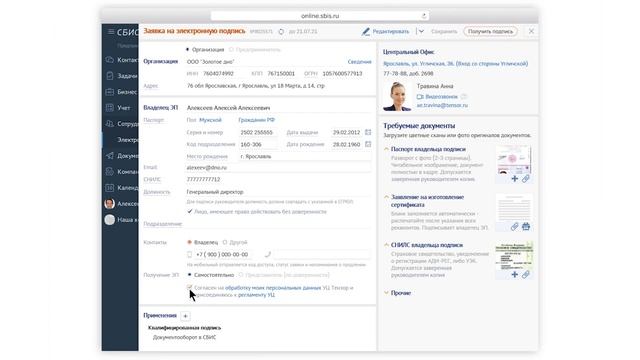Open the hamburger menu beside СБИС logo
The height and width of the screenshot is (360, 640).
click(111, 31)
